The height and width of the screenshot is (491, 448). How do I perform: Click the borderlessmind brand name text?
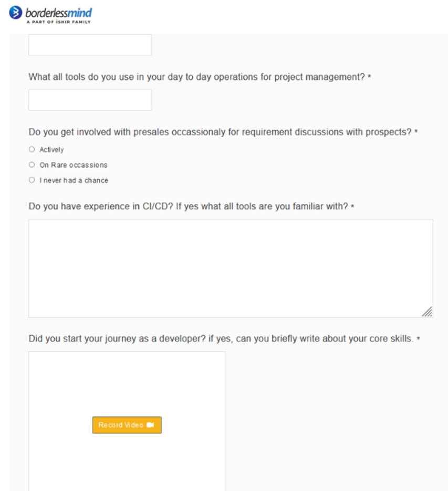tap(58, 12)
